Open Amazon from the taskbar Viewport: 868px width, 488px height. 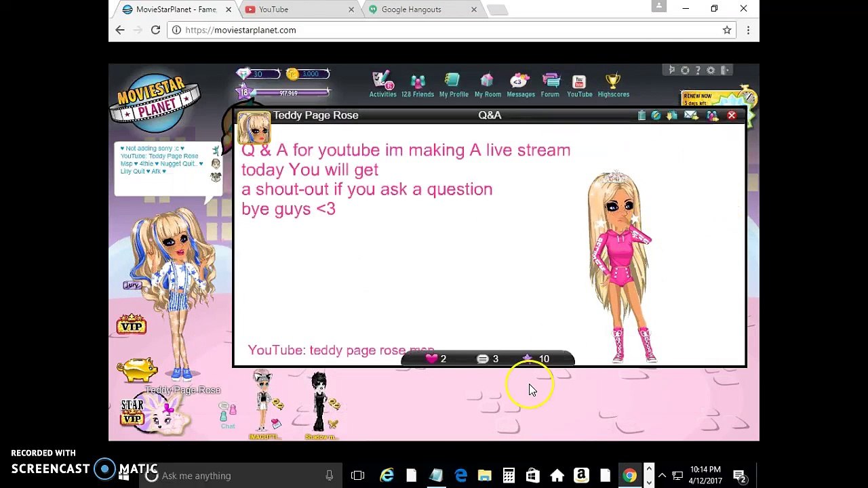(581, 476)
